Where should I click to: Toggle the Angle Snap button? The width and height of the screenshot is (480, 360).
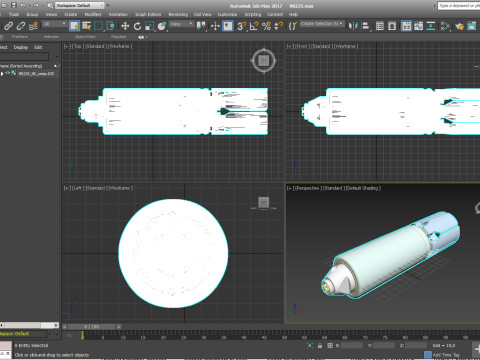[254, 26]
